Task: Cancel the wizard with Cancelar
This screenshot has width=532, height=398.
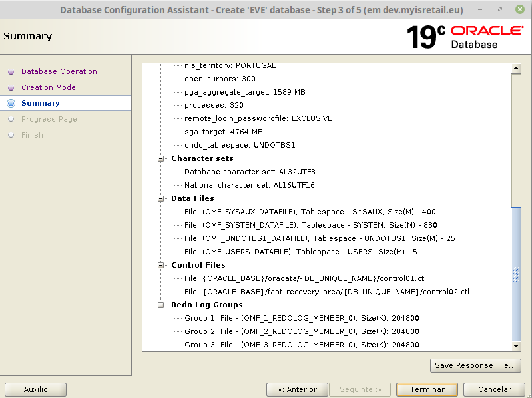Action: (494, 389)
